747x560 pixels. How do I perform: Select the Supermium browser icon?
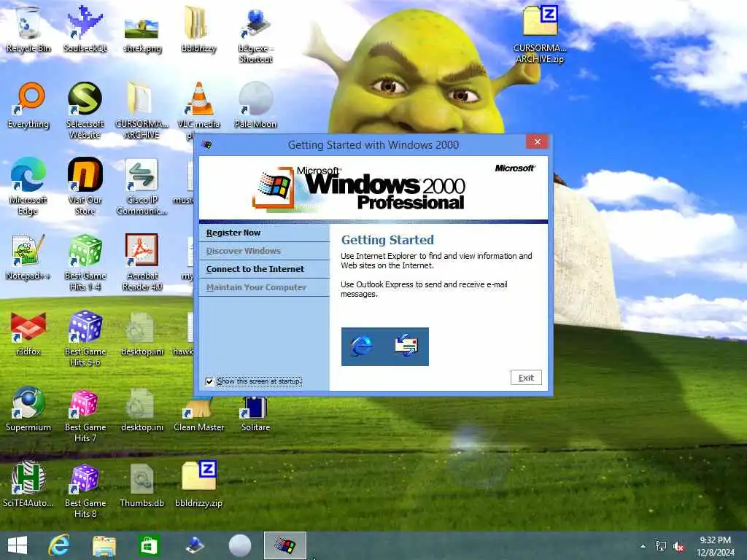28,410
